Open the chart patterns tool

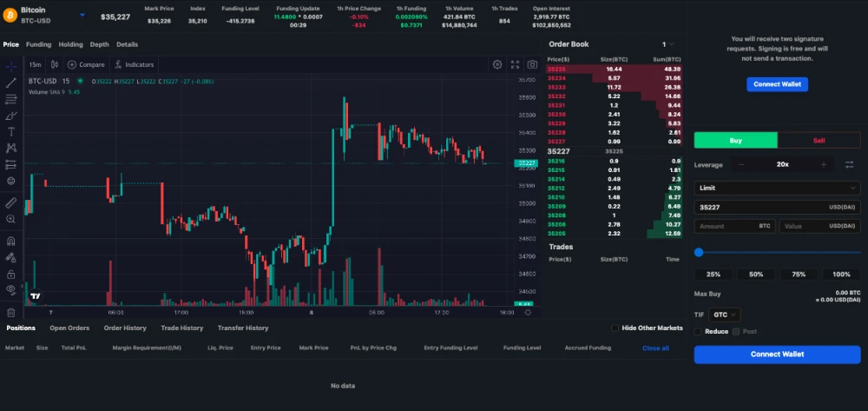[x=10, y=148]
